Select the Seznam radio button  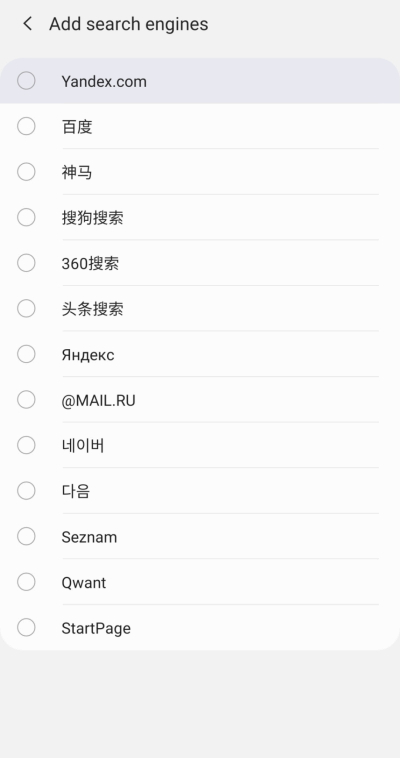point(26,536)
